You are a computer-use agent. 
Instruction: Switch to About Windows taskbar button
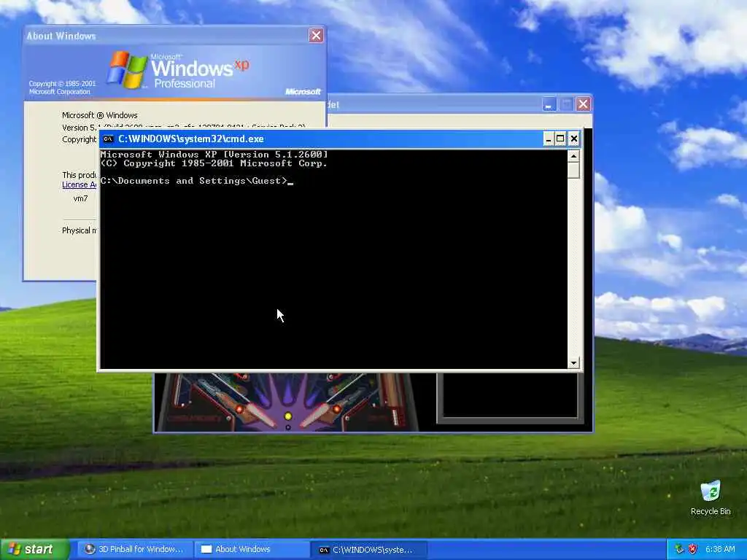tap(251, 549)
